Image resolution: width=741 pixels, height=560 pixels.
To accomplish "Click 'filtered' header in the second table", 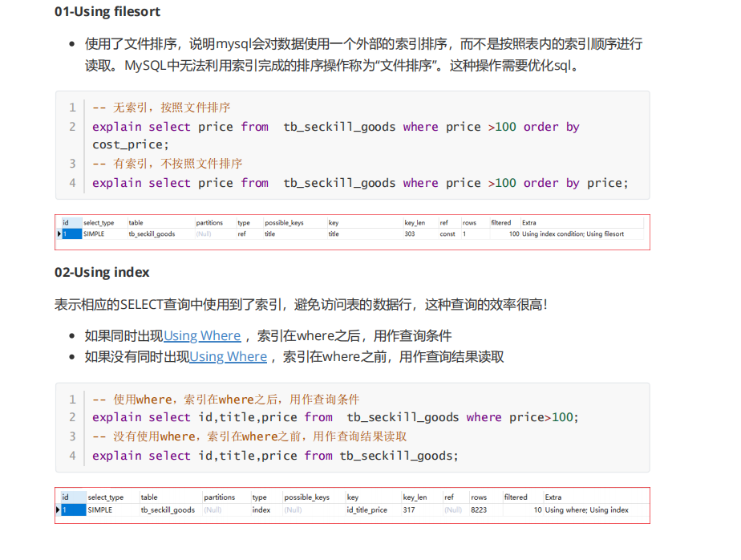I will click(x=516, y=497).
